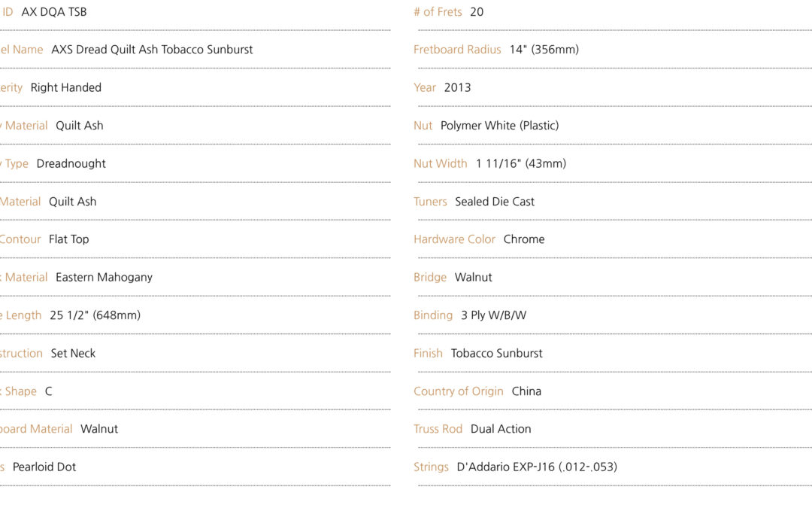This screenshot has width=812, height=508.
Task: Select the 'Truss Rod' label
Action: click(438, 429)
